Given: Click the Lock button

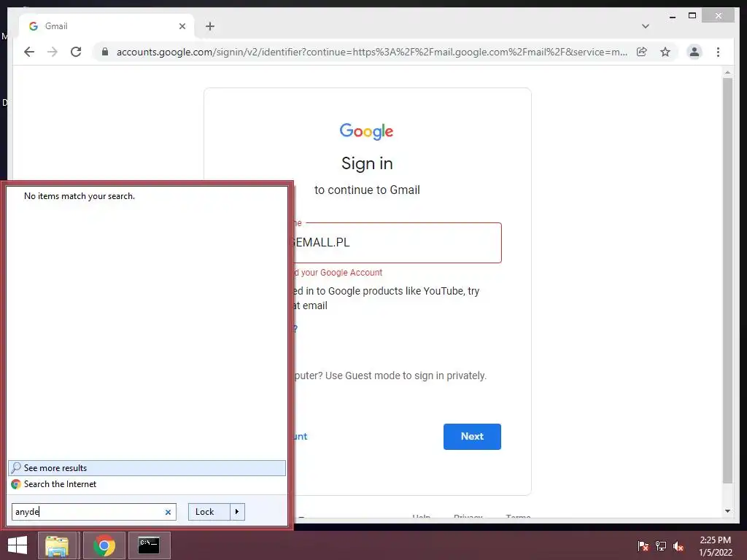Looking at the screenshot, I should [209, 512].
